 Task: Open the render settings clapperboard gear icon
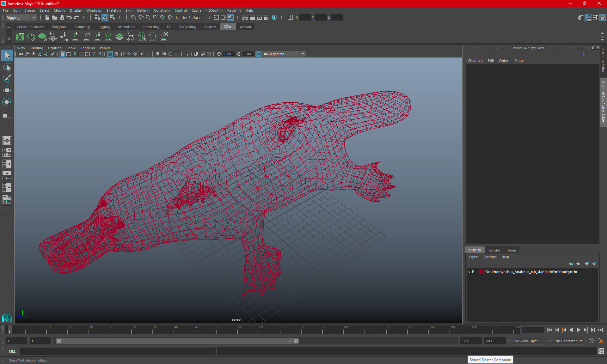[267, 18]
